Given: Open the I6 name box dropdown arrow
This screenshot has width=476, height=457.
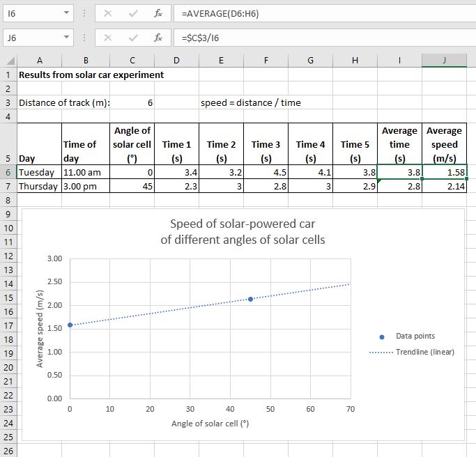Looking at the screenshot, I should [x=66, y=13].
